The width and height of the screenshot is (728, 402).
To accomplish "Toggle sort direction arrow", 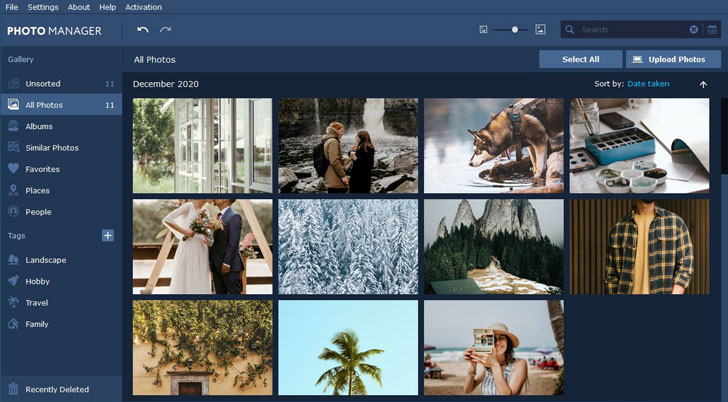I will tap(703, 84).
